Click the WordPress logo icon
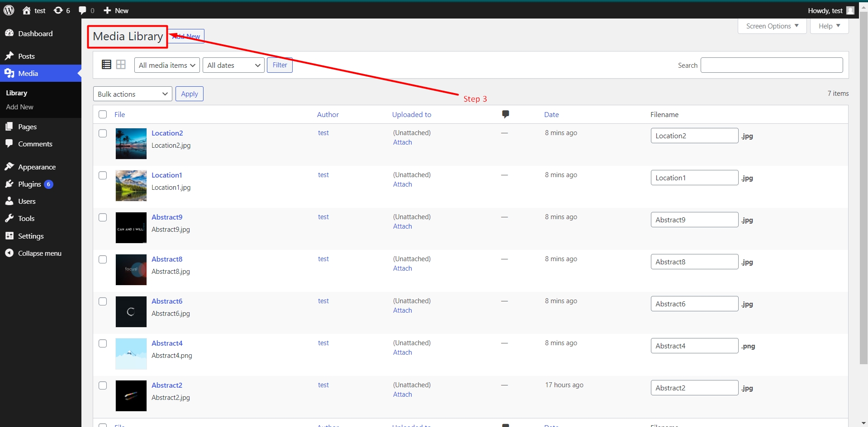Screen dimensions: 868x427 click(x=9, y=10)
